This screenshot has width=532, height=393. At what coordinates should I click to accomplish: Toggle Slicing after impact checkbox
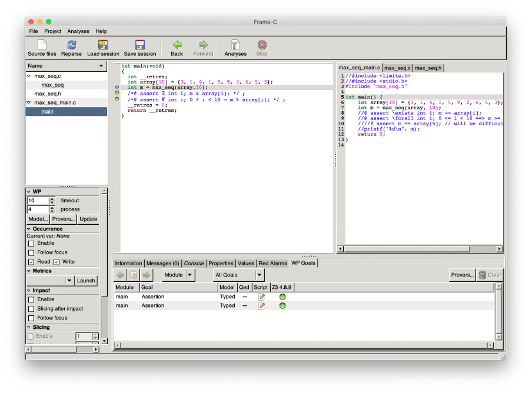[31, 309]
